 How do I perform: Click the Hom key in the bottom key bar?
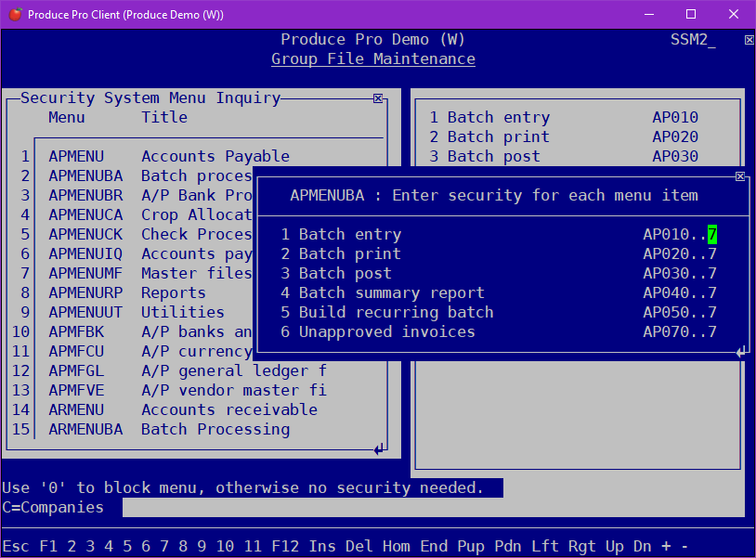(397, 547)
